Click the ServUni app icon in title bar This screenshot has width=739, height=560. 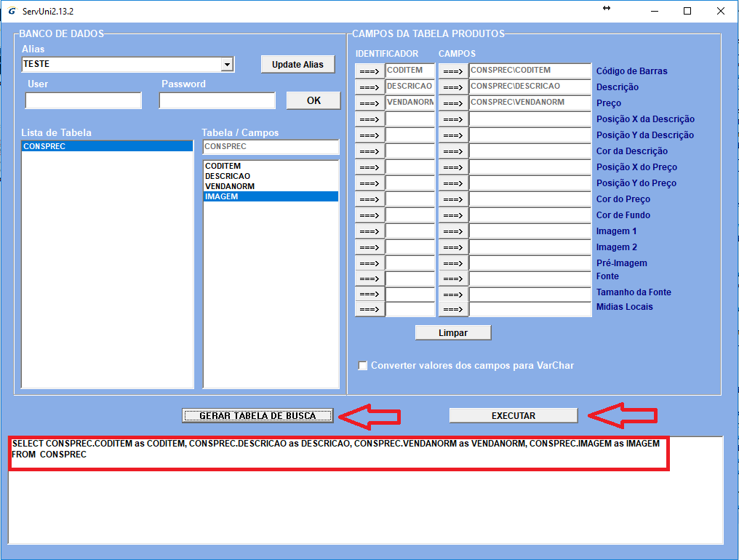(x=12, y=12)
